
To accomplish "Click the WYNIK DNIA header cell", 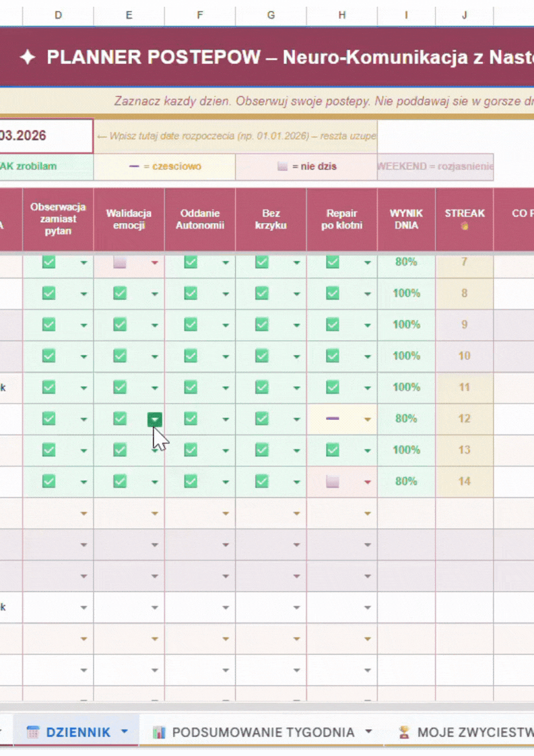I will coord(406,219).
